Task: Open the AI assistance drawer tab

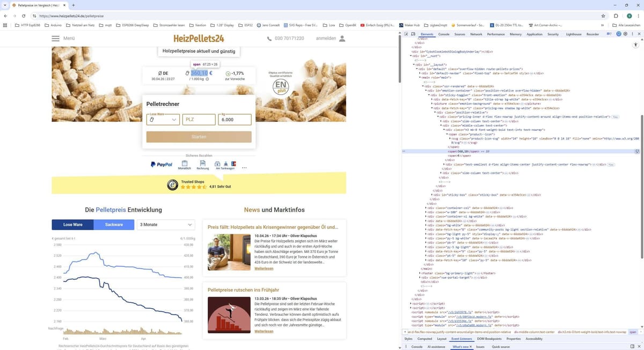Action: tap(436, 347)
